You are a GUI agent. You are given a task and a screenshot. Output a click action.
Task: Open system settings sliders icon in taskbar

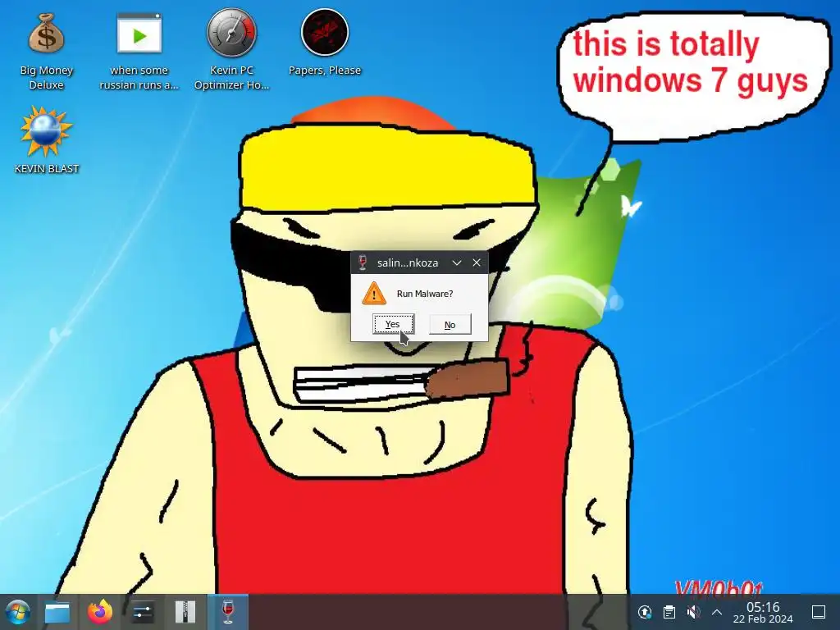pyautogui.click(x=143, y=612)
